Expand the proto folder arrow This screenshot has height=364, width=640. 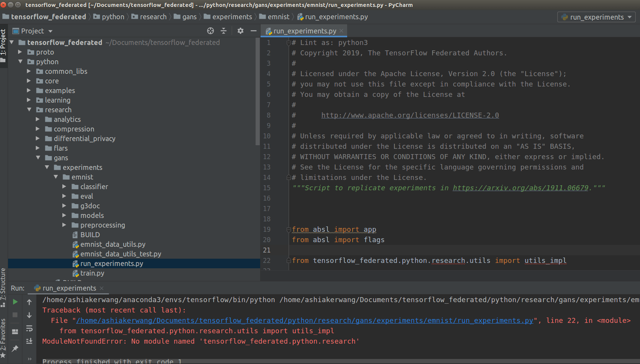coord(20,52)
